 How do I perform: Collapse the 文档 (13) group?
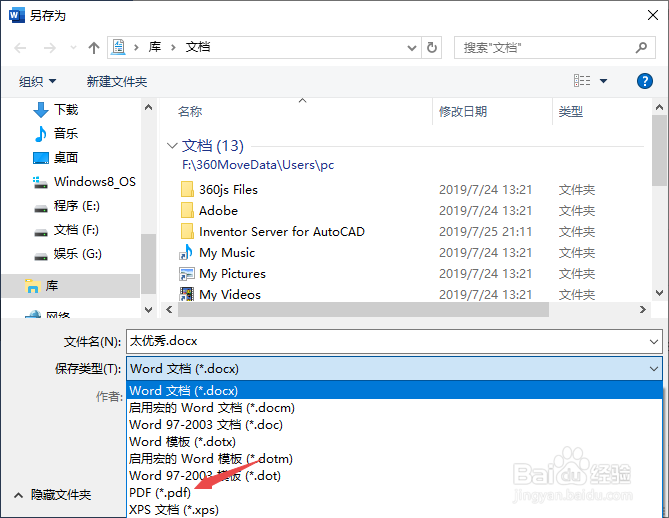[x=172, y=146]
